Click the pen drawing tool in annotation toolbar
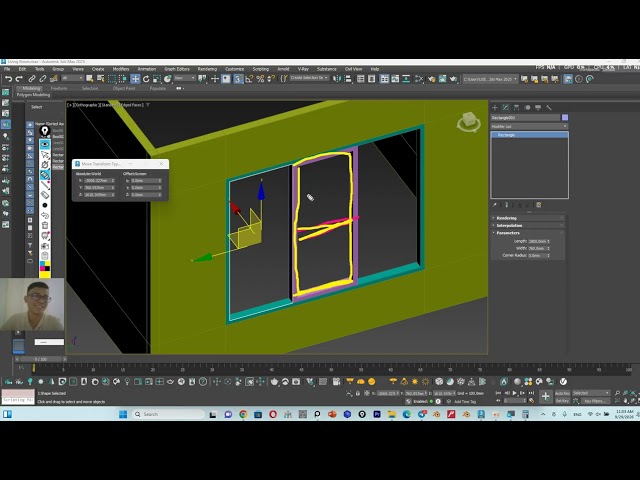Viewport: 640px width, 480px height. pos(45,175)
